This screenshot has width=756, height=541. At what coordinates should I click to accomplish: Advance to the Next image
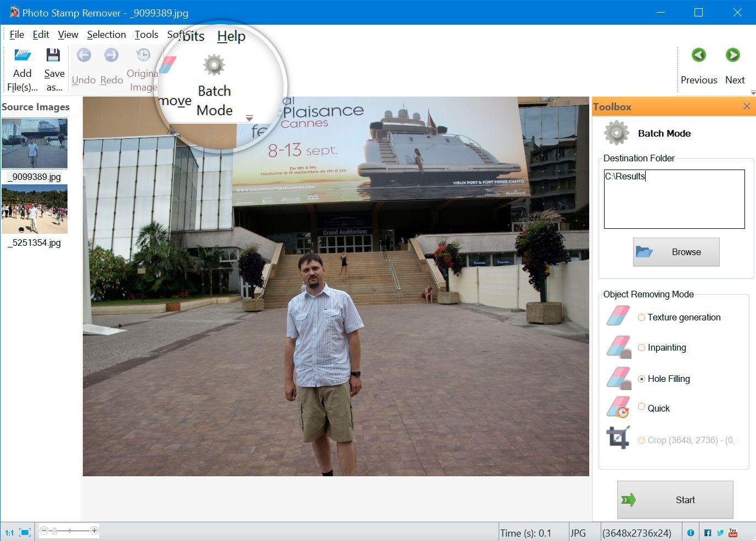click(733, 55)
